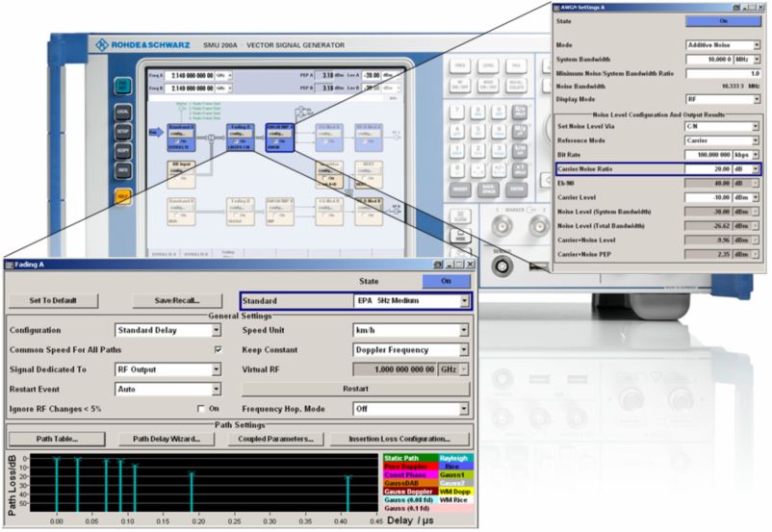Select the SENSOR connector socket
The width and height of the screenshot is (772, 532).
click(502, 266)
